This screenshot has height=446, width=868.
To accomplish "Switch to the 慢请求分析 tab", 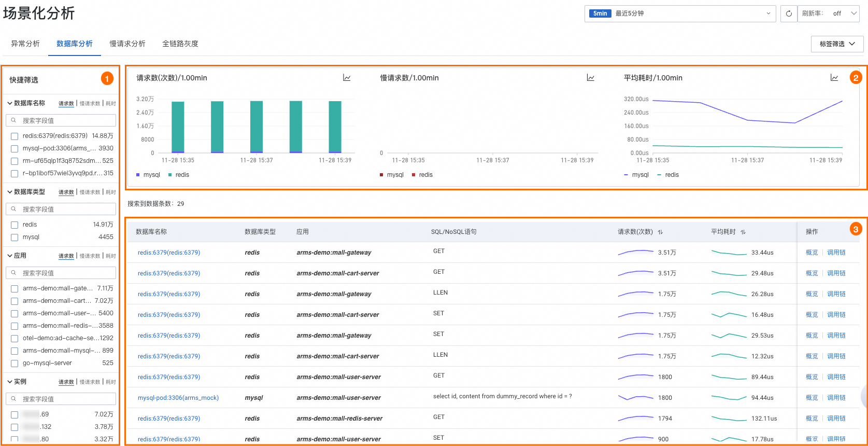I will click(127, 44).
